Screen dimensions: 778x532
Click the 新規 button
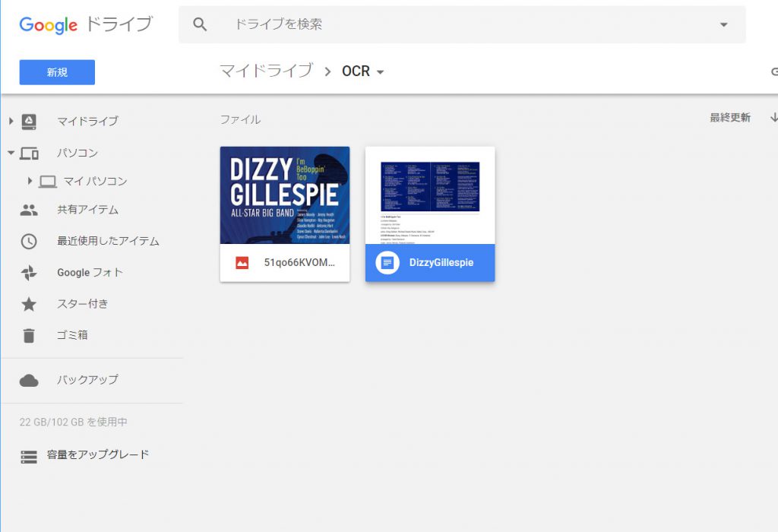tap(57, 72)
